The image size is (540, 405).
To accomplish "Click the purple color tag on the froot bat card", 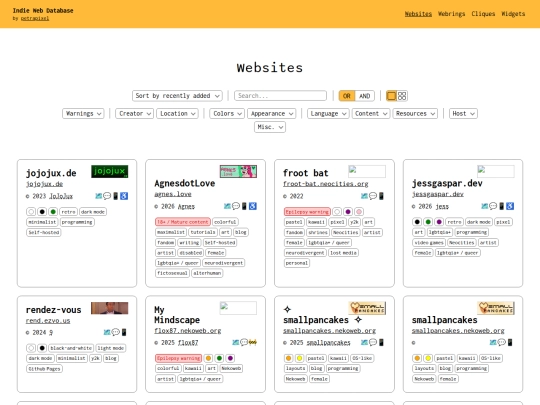I will pos(348,212).
